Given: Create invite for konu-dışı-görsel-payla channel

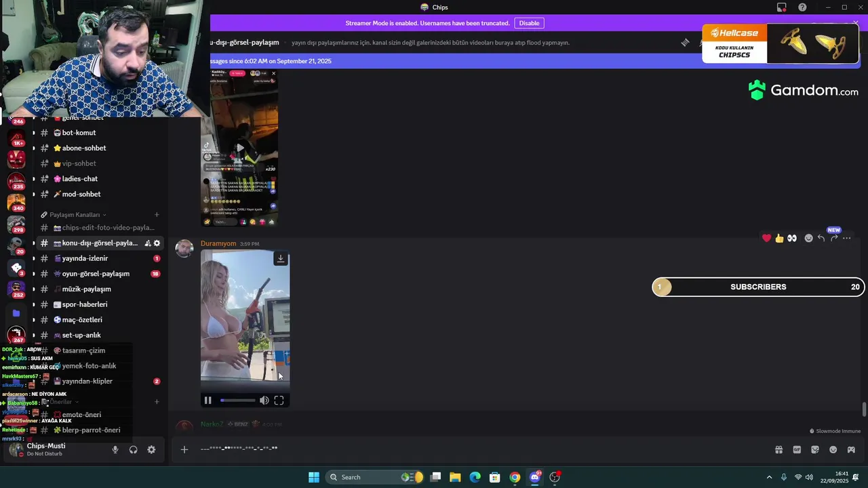Looking at the screenshot, I should click(147, 243).
